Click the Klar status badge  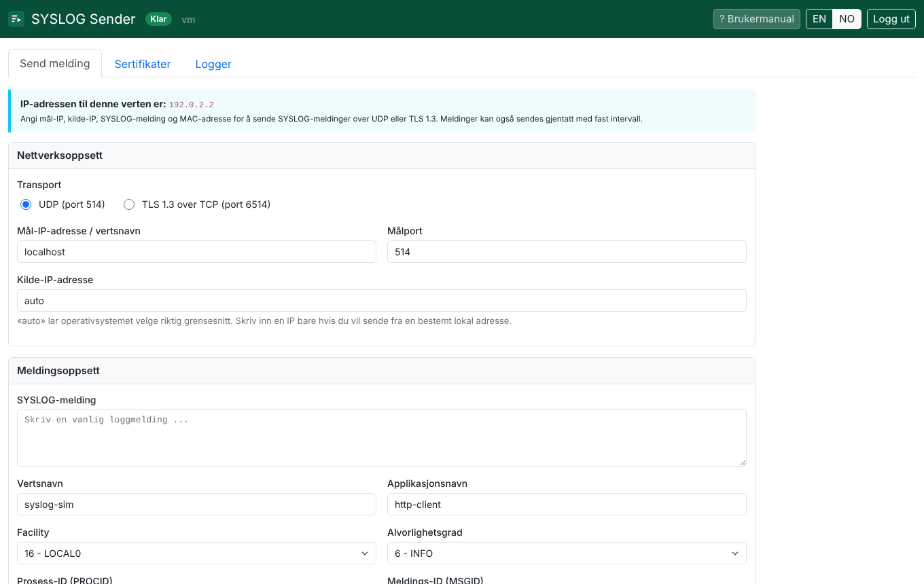pos(158,19)
